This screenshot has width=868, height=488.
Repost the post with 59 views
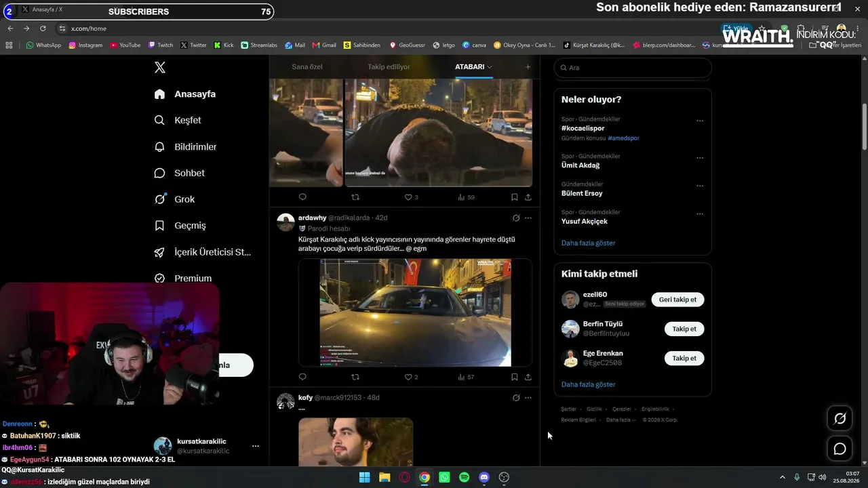(x=355, y=197)
